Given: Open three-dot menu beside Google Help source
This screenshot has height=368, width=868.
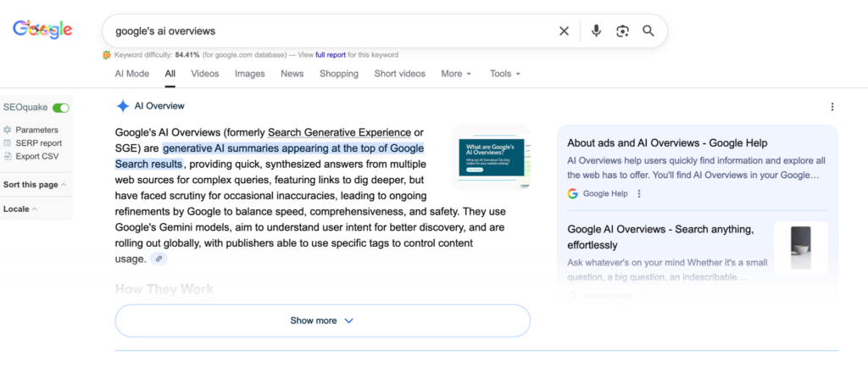Looking at the screenshot, I should pos(639,193).
